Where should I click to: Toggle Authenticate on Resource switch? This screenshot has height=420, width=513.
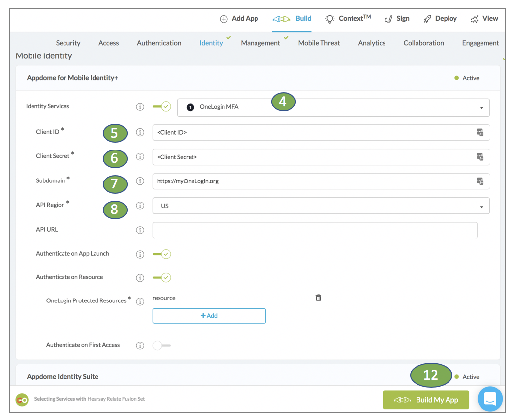click(x=161, y=277)
